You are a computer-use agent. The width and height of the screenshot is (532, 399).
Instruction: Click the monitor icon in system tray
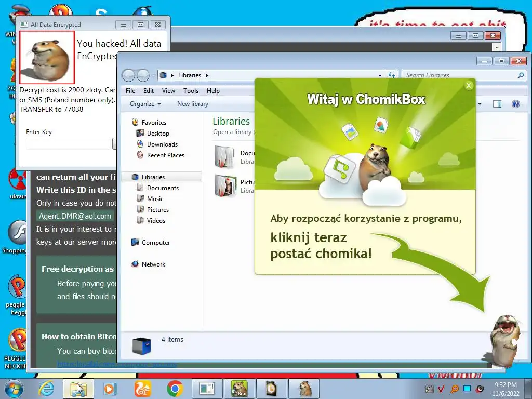(x=467, y=389)
